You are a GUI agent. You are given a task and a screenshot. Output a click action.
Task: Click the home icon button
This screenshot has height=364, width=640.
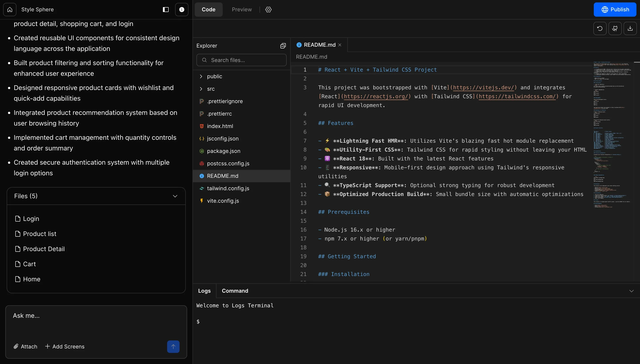(x=10, y=10)
